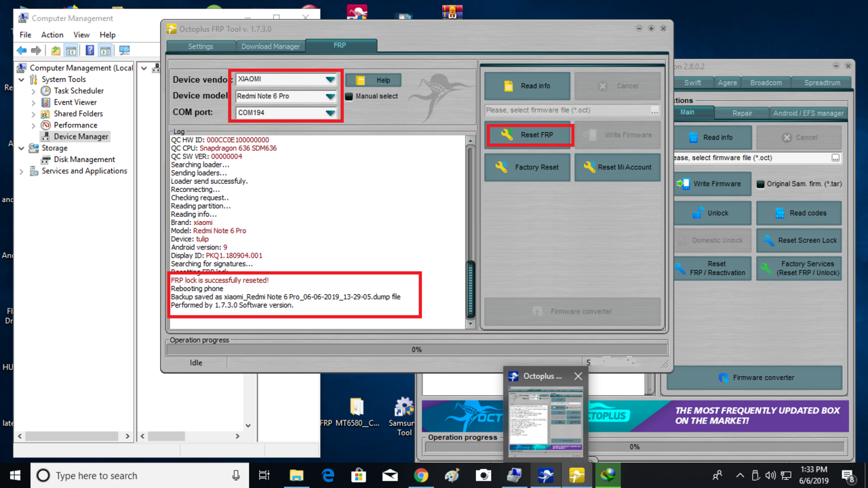Click Read codes in background Octoplus window

[x=799, y=213]
